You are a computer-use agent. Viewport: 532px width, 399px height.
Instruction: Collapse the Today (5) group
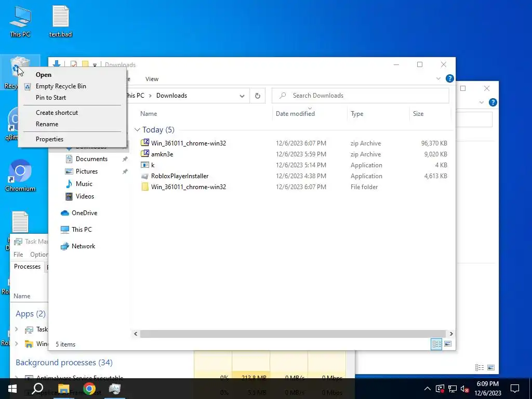pos(137,129)
